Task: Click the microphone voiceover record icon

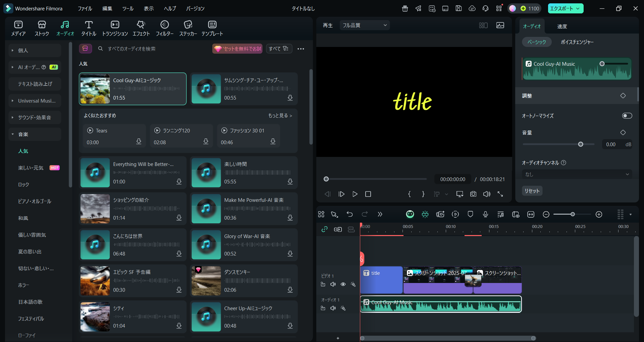Action: (x=485, y=214)
